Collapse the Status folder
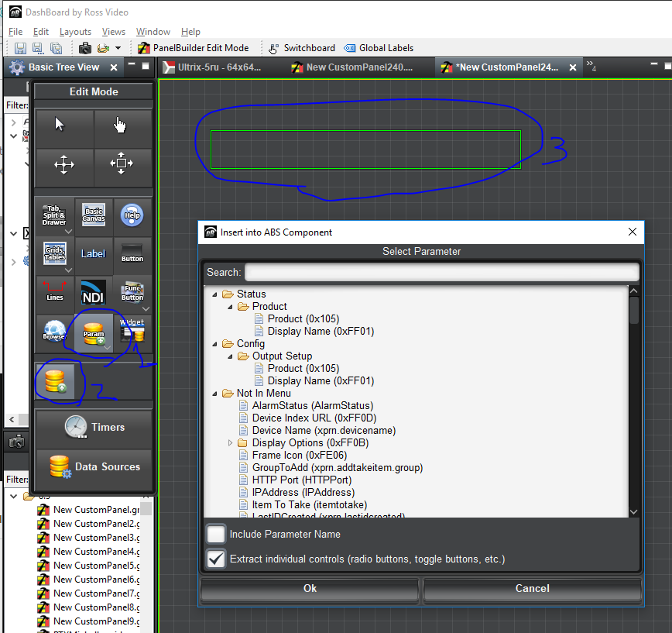 pyautogui.click(x=214, y=294)
